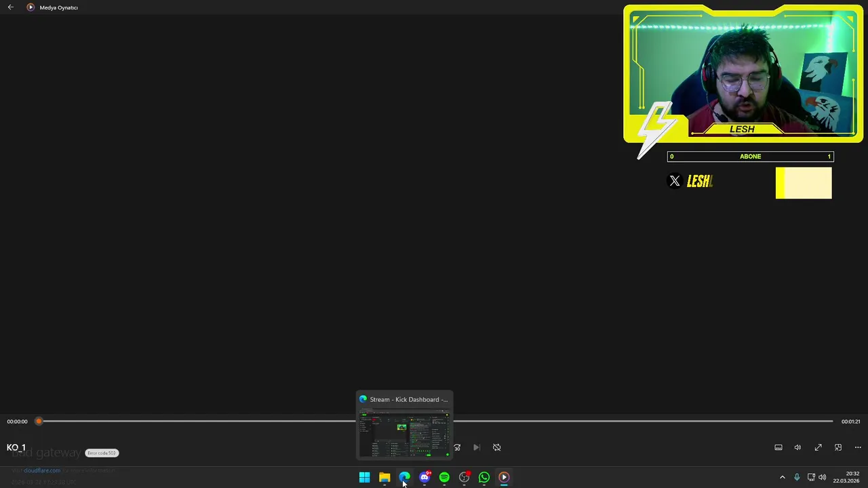Click the LESH webcam overlay
The width and height of the screenshot is (868, 488).
(x=743, y=74)
